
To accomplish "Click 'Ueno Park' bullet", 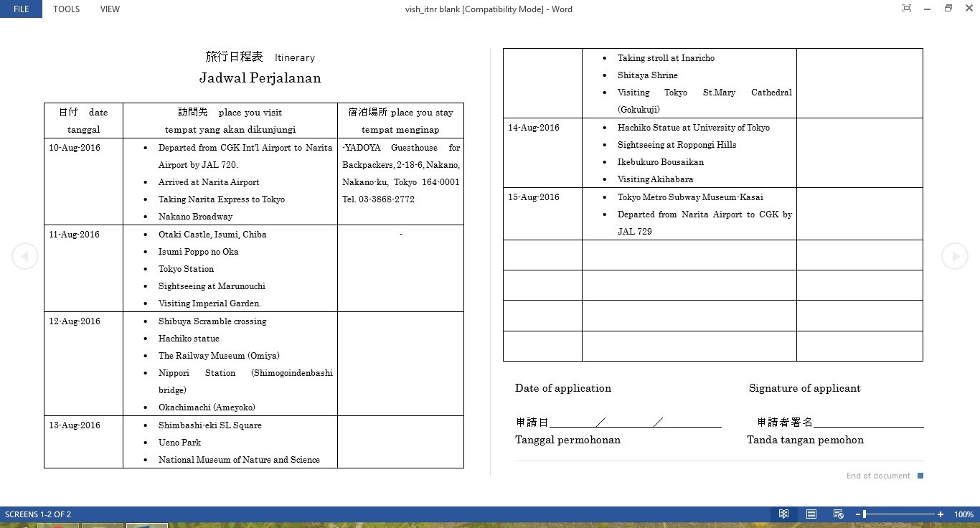I will 179,443.
